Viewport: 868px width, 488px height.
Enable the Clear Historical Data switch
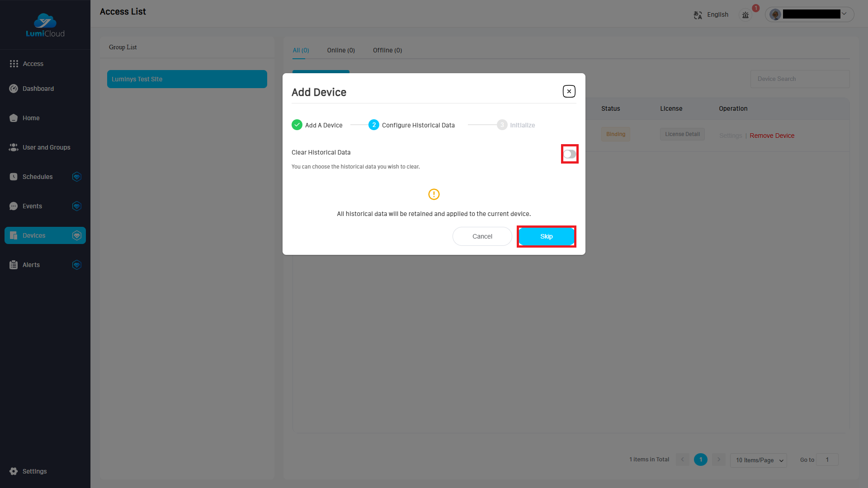coord(569,154)
